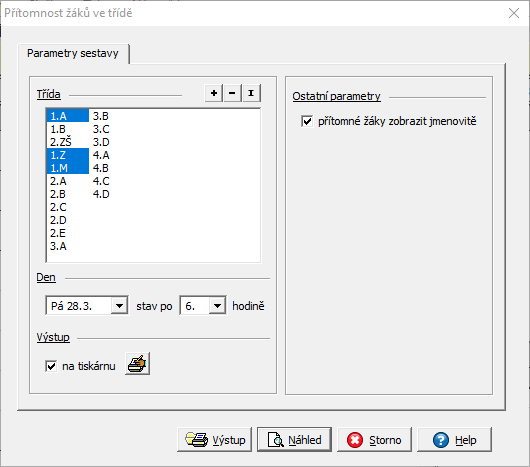
Task: Select the Parametry sestavy tab
Action: point(73,53)
